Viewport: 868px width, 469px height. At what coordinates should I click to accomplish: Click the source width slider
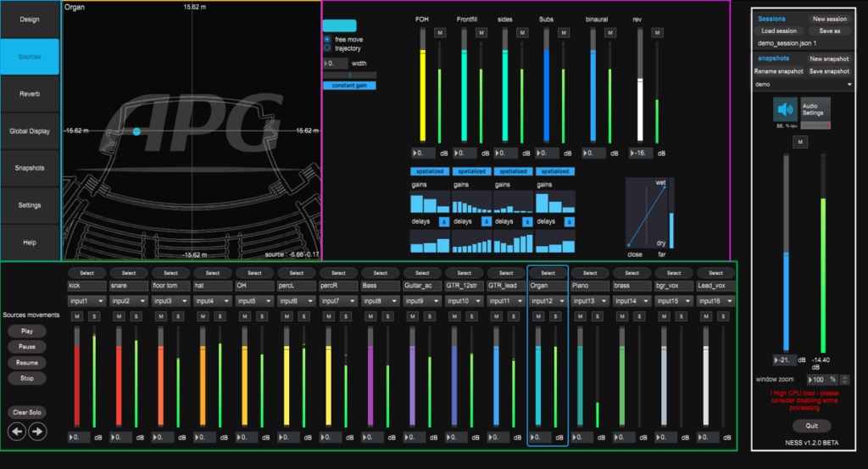tap(350, 75)
